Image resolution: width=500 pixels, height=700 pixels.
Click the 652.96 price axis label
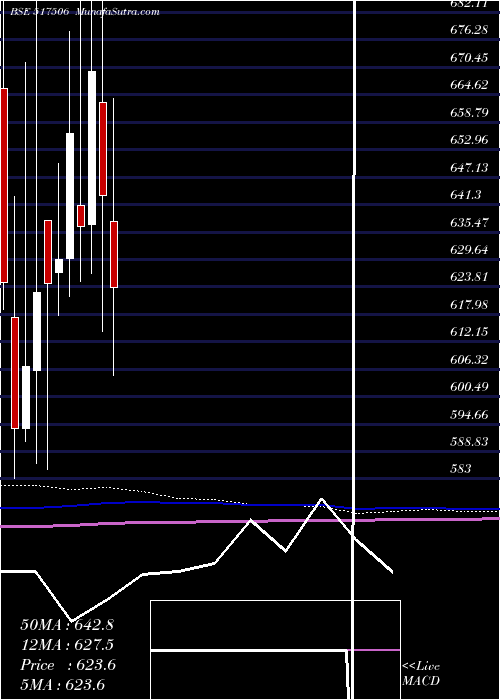pos(469,140)
